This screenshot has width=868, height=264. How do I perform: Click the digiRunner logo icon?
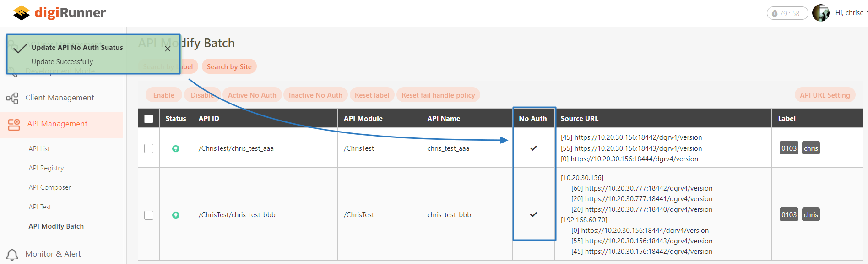click(22, 13)
